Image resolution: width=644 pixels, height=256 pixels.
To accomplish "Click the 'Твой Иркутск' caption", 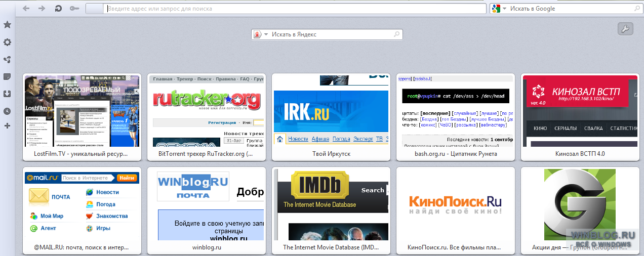I will click(331, 154).
